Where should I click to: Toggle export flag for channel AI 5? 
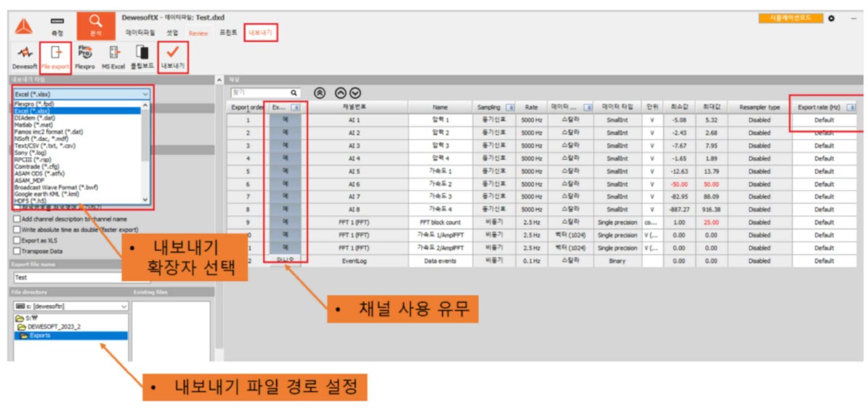point(285,171)
